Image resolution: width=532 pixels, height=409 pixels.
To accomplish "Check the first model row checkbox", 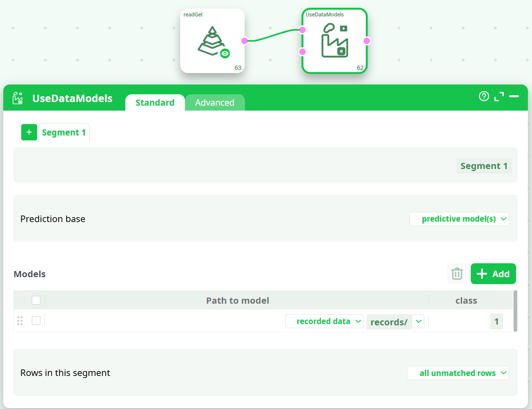I will click(x=36, y=321).
